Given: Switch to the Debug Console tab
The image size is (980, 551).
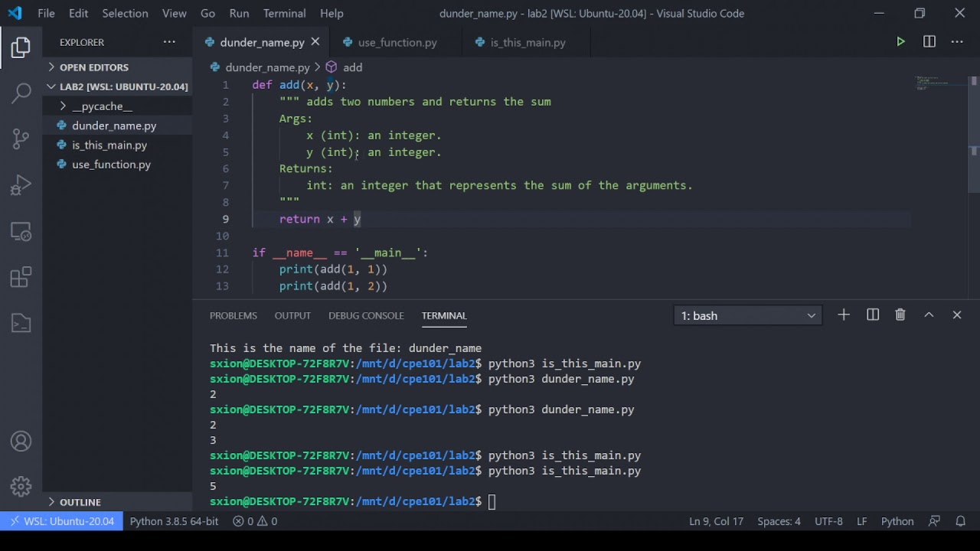Looking at the screenshot, I should [x=366, y=315].
